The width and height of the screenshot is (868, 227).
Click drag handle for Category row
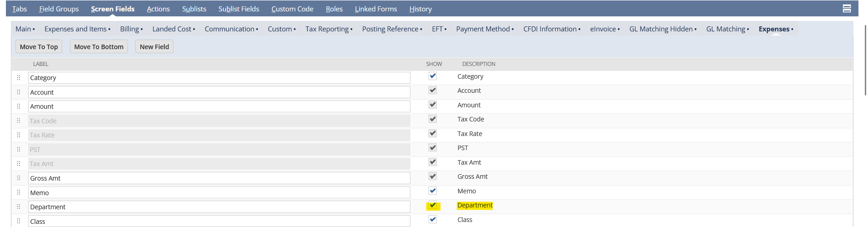pos(19,78)
